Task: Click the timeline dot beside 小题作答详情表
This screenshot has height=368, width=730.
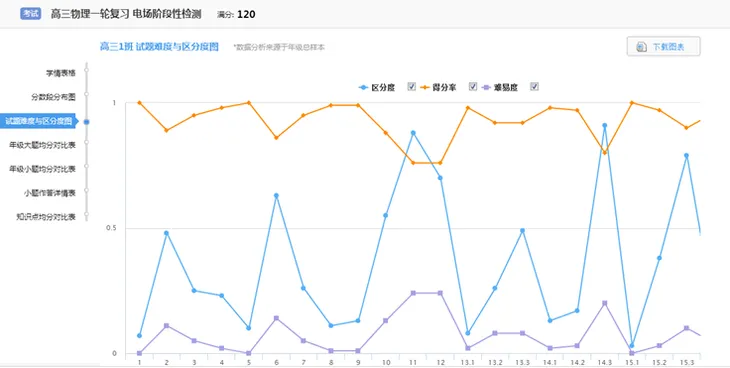Action: (x=87, y=190)
